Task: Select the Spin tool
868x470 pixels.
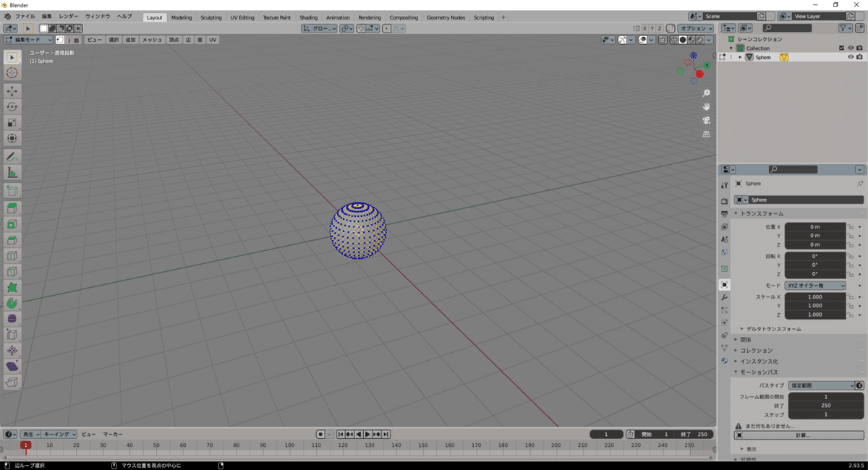Action: tap(12, 303)
